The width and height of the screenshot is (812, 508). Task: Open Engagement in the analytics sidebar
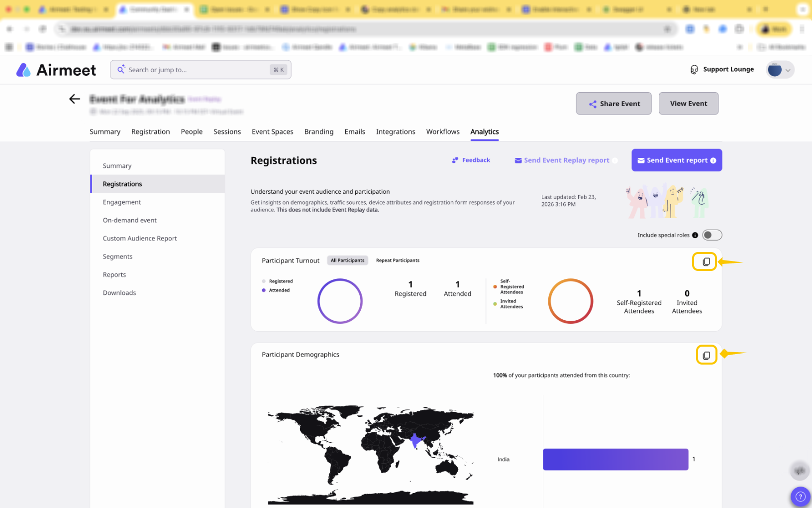coord(122,202)
